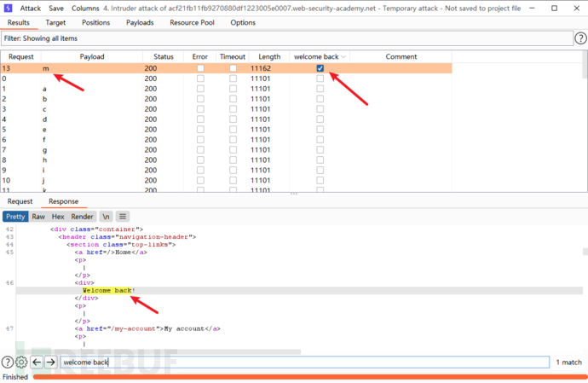
Task: Switch to the Positions tab
Action: coord(96,22)
